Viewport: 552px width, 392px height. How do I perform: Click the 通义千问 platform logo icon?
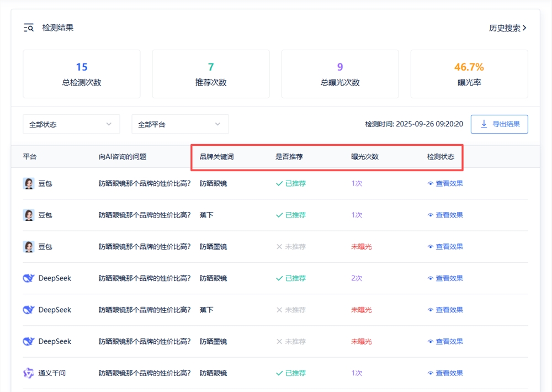click(28, 373)
